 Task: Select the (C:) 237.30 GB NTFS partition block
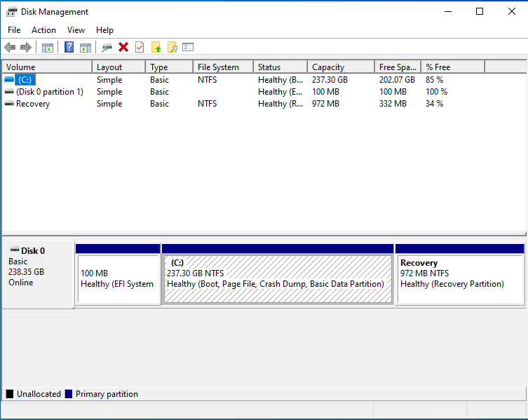tap(278, 275)
